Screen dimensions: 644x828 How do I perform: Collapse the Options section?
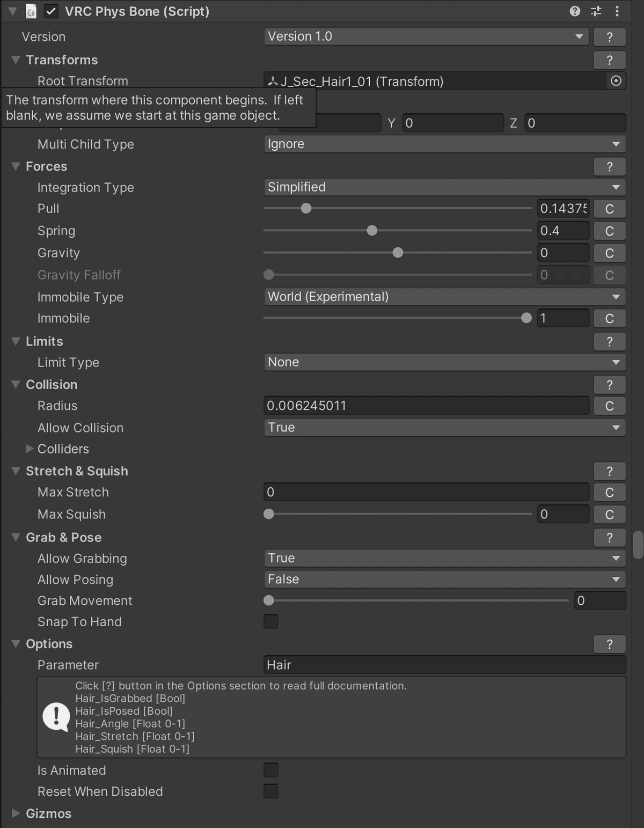tap(16, 644)
